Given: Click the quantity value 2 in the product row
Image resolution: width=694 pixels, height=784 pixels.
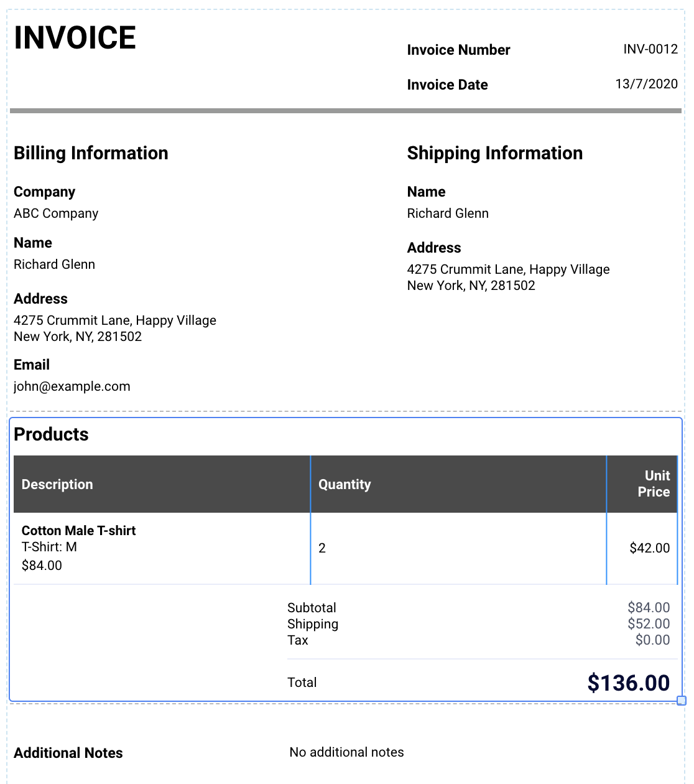Looking at the screenshot, I should (322, 548).
